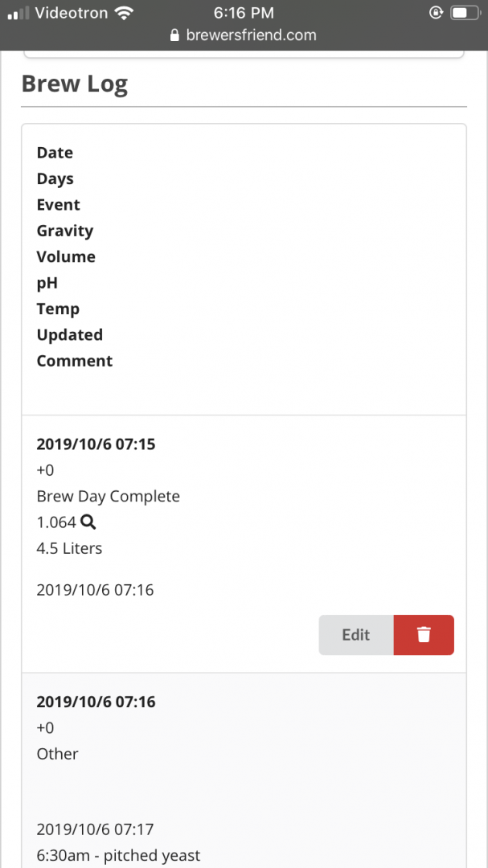The height and width of the screenshot is (868, 488).
Task: Click the 2019/10/6 07:16 log entry date in bold
Action: tap(96, 702)
